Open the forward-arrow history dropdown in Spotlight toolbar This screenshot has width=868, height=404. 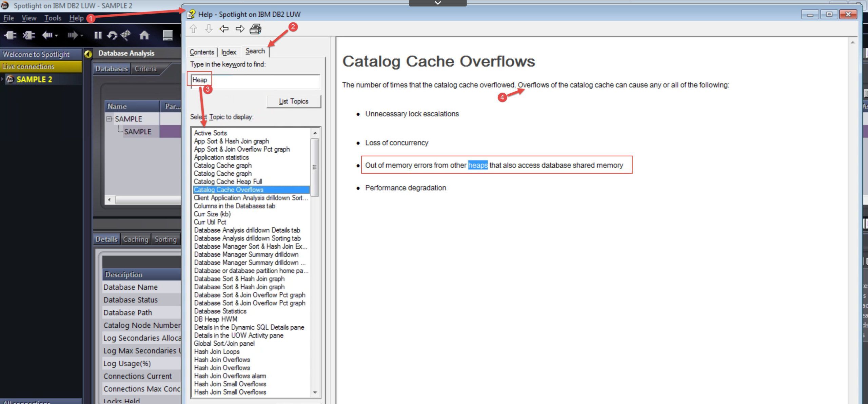coord(81,35)
